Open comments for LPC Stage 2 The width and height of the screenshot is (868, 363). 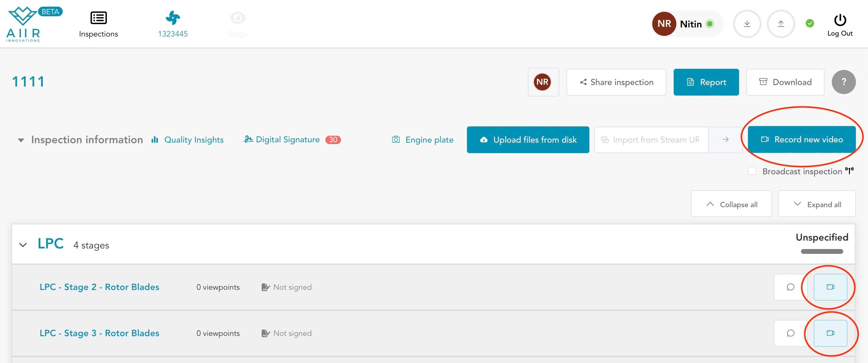click(790, 287)
